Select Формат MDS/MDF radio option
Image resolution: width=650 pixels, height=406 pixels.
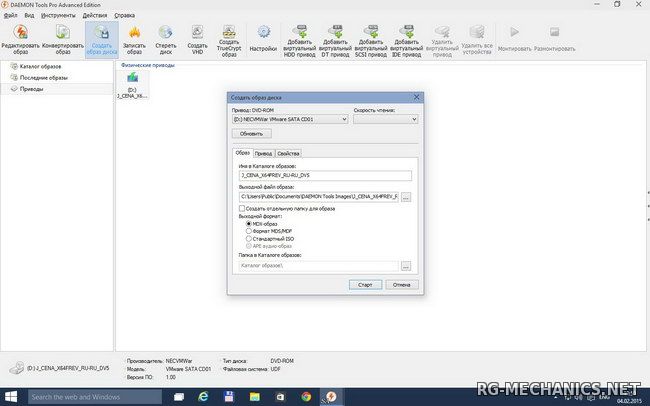249,231
